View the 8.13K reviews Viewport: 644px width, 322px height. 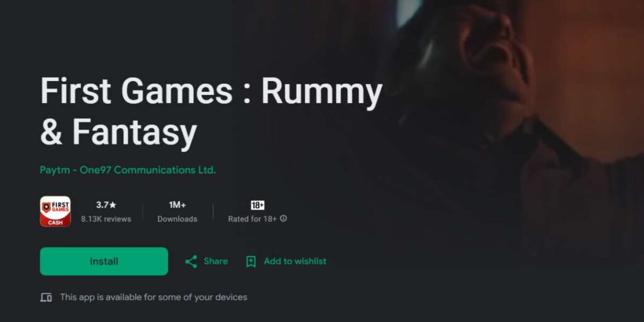[106, 219]
